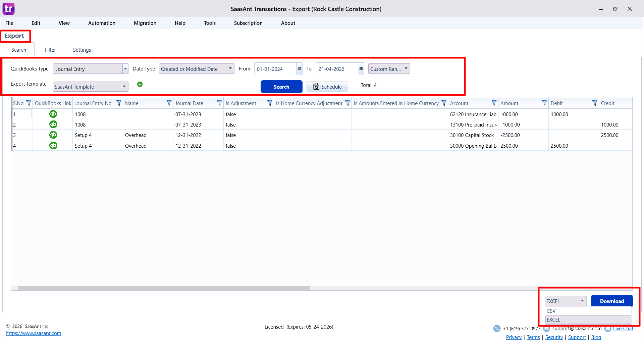Open the To date calendar picker
Viewport: 644px width, 342px height.
pos(361,69)
